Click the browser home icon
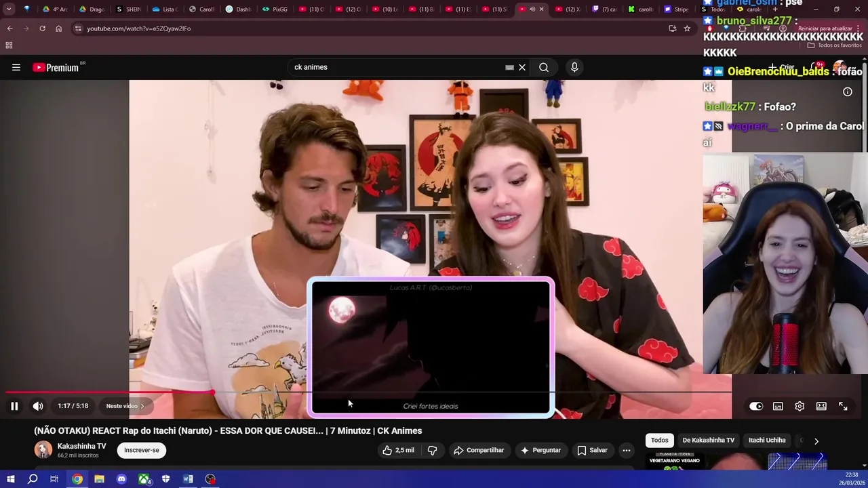Screen dimensions: 868x488 point(58,28)
